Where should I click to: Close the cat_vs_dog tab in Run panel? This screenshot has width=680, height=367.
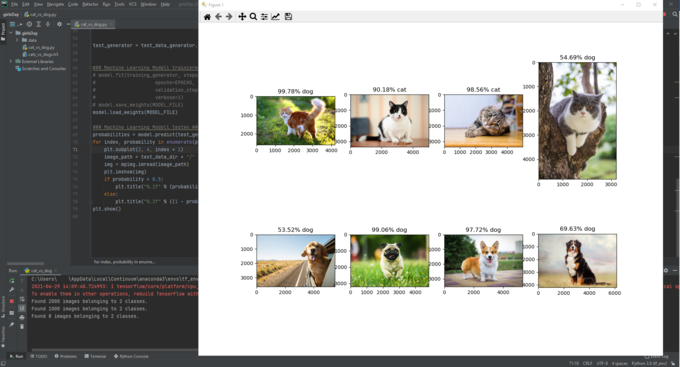56,271
